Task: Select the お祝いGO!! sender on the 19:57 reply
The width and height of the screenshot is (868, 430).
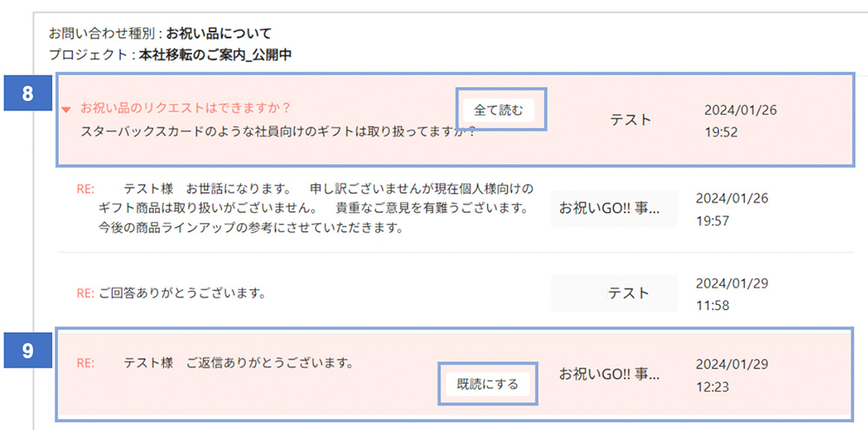Action: [609, 208]
